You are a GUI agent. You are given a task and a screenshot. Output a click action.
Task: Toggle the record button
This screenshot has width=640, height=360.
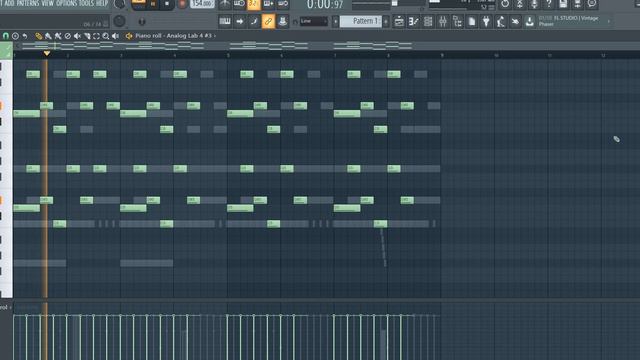[182, 4]
